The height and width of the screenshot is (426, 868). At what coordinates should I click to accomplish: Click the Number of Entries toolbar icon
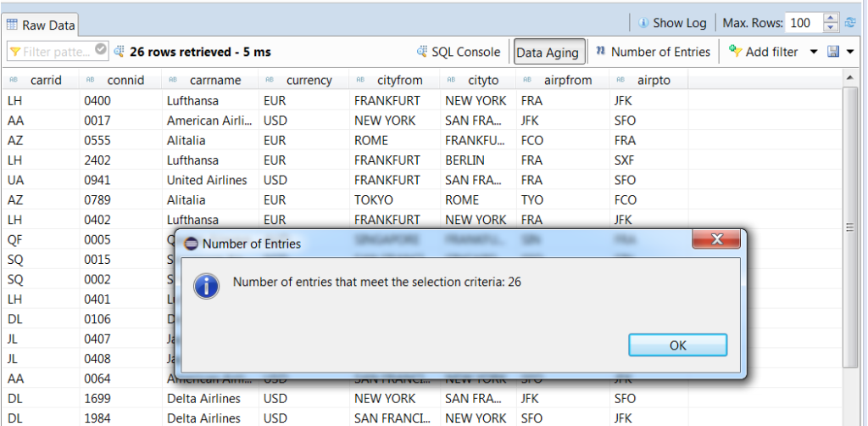point(601,51)
